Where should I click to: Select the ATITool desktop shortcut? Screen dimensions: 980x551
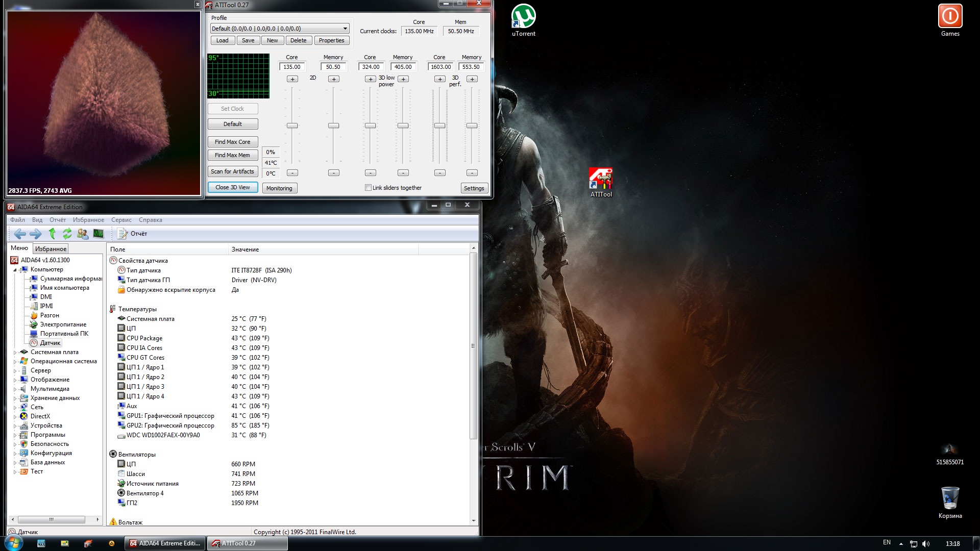click(601, 183)
